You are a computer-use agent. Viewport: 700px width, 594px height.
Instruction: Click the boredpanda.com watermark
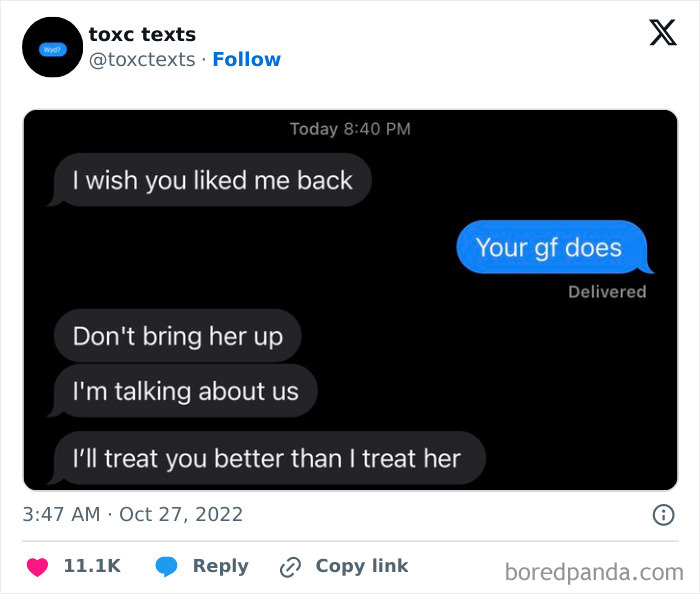594,572
